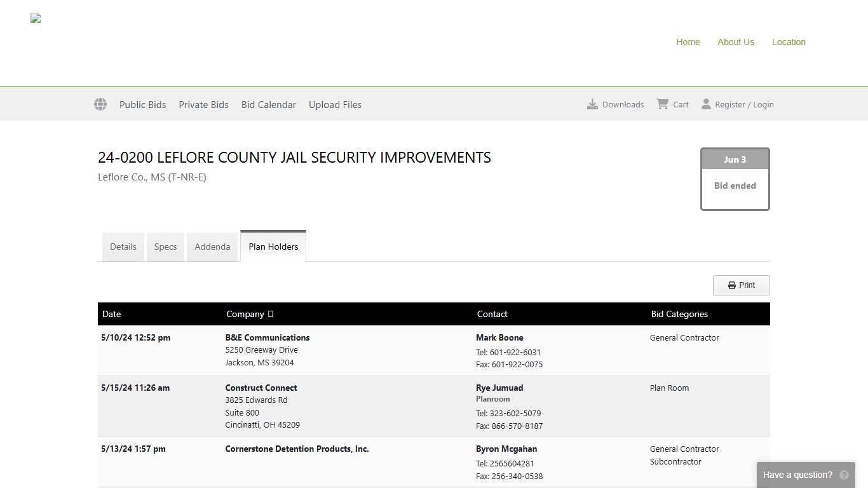Navigate to Public Bids
868x488 pixels.
click(x=142, y=104)
